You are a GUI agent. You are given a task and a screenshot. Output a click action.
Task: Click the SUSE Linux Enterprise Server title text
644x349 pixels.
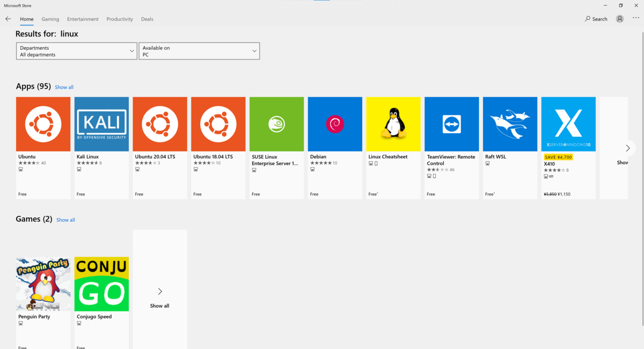275,160
